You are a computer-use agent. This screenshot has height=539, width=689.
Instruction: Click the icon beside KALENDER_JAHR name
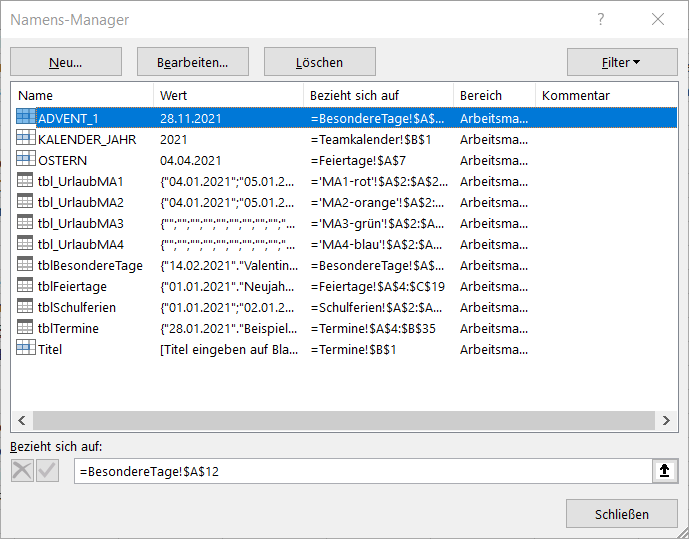[x=26, y=139]
